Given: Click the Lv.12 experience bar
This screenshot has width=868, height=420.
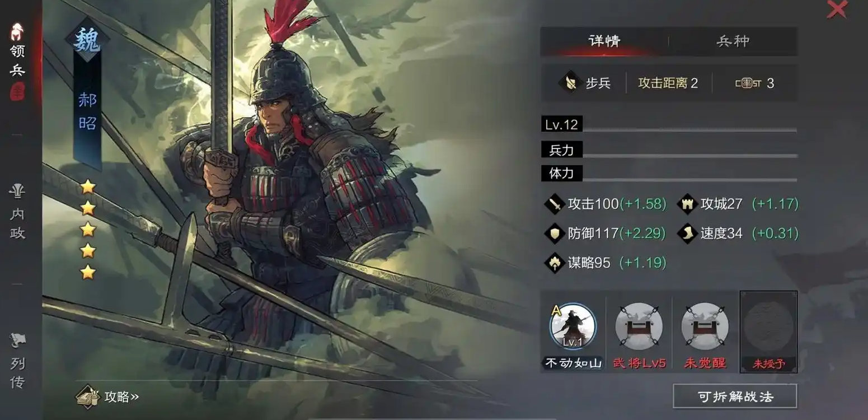Looking at the screenshot, I should (669, 124).
